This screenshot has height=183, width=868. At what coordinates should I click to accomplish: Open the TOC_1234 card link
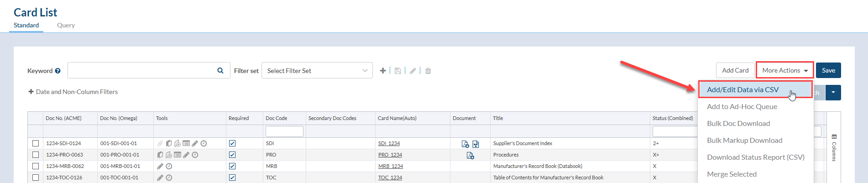(x=390, y=178)
